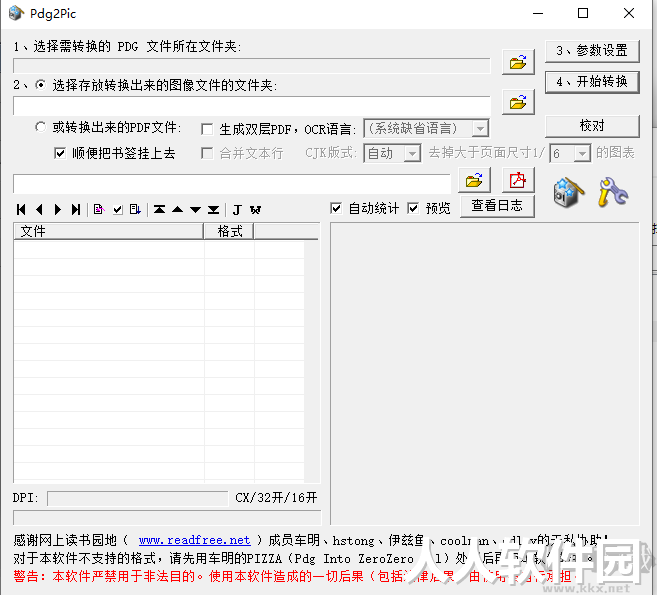Image resolution: width=657 pixels, height=595 pixels.
Task: Click folder icon beside the middle text field
Action: [474, 181]
